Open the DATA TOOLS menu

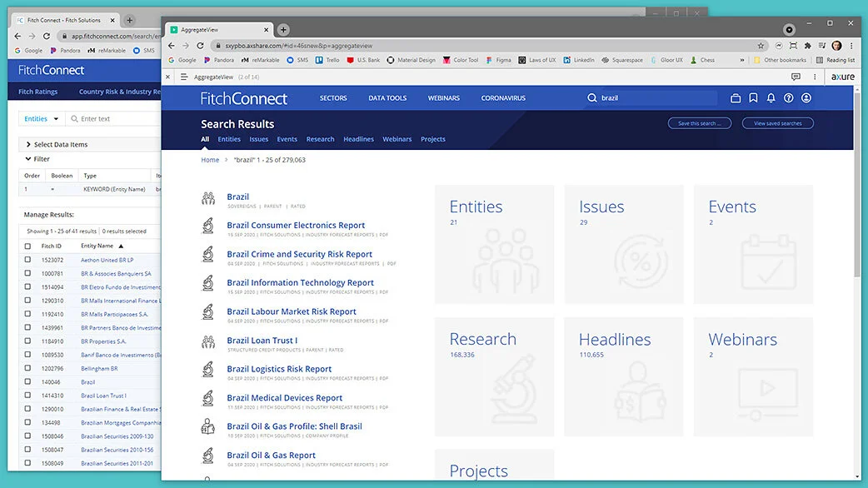coord(387,98)
